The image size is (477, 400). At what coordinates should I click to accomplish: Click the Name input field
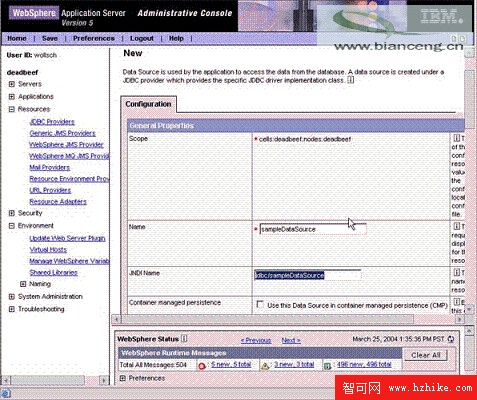click(x=313, y=229)
